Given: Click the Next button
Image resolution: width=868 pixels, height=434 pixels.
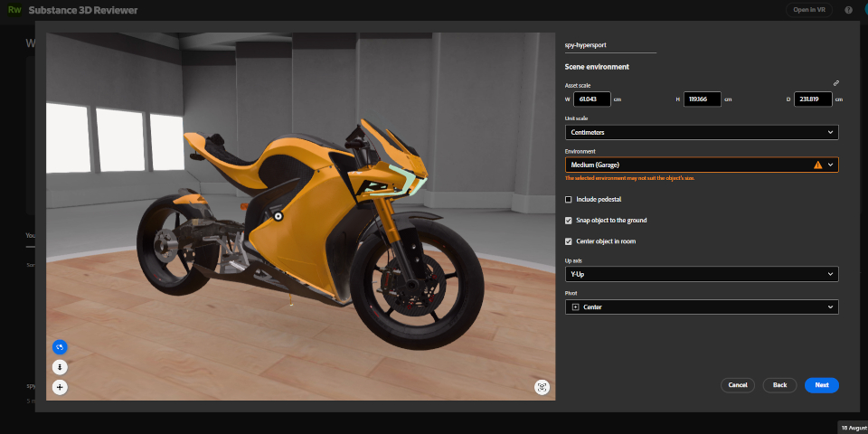Looking at the screenshot, I should [x=822, y=385].
